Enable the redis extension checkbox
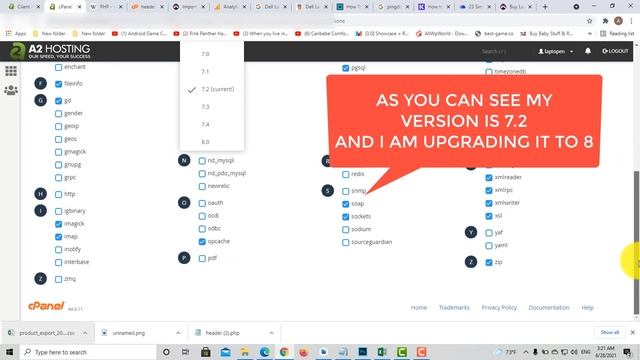The image size is (640, 360). (x=346, y=174)
